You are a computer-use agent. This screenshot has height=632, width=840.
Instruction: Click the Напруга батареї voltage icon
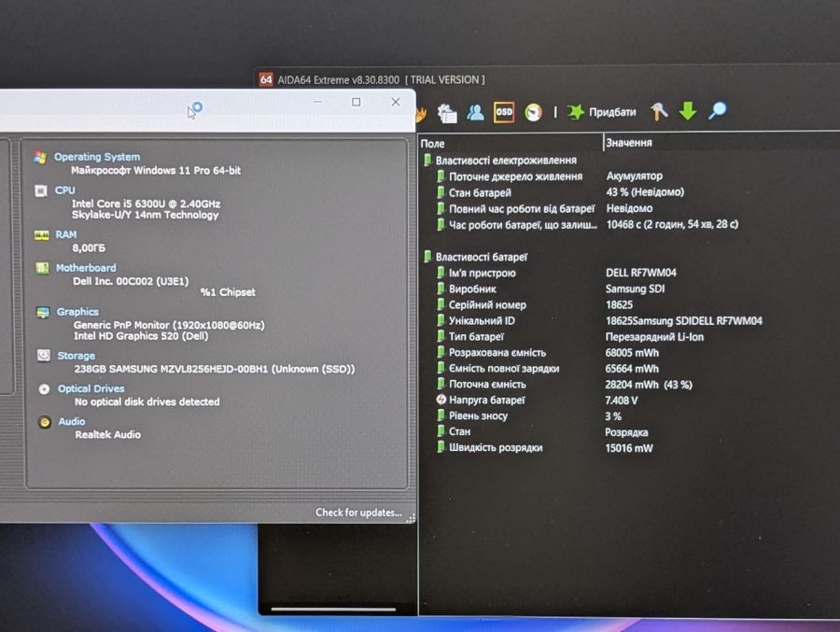441,400
